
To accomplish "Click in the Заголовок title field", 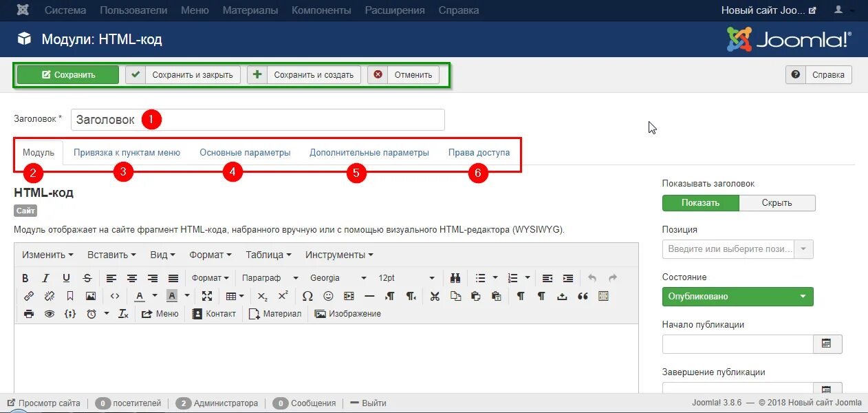I will [x=258, y=120].
